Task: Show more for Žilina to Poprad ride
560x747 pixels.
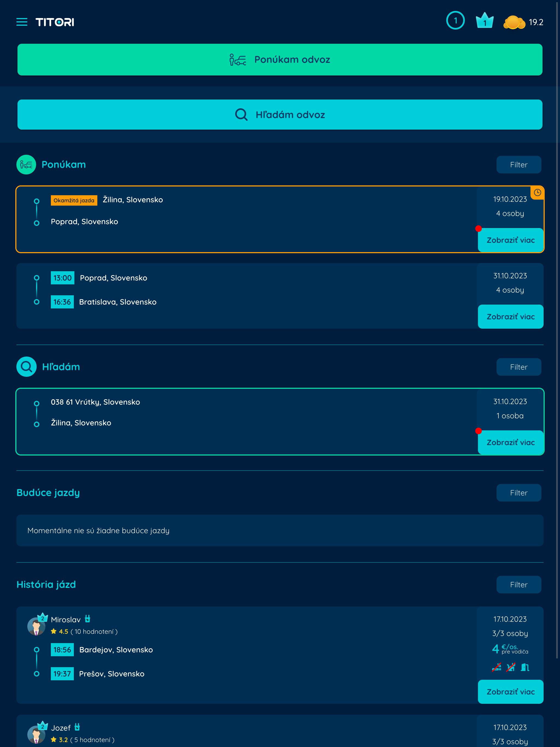Action: click(510, 240)
